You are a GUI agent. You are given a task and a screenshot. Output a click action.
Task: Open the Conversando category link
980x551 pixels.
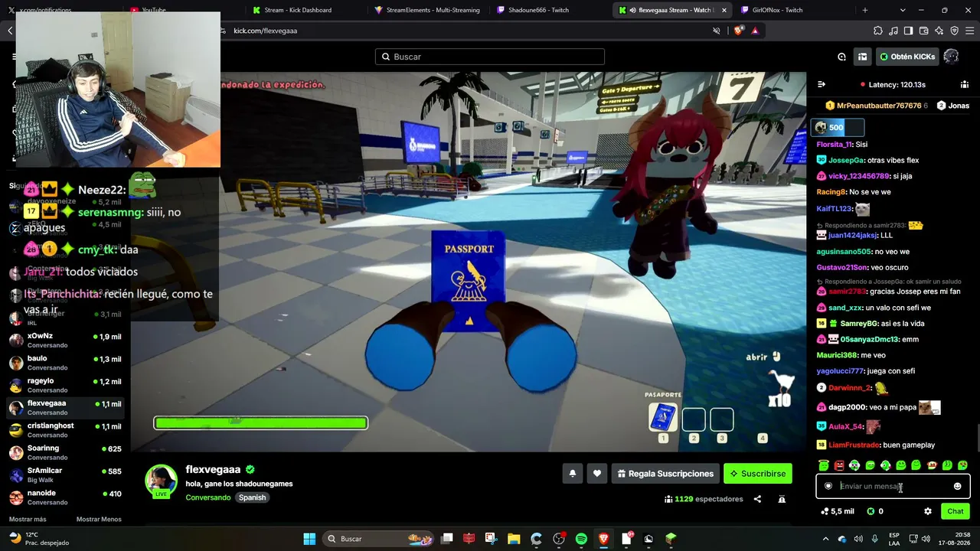(208, 497)
